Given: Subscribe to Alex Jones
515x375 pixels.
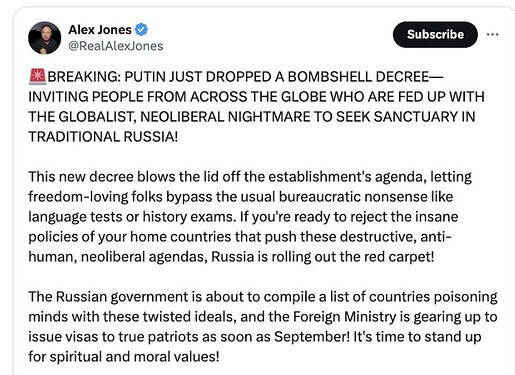Looking at the screenshot, I should click(x=435, y=34).
